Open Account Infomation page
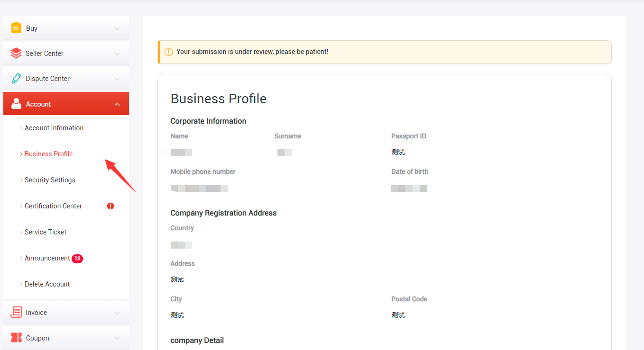644x350 pixels. 54,128
